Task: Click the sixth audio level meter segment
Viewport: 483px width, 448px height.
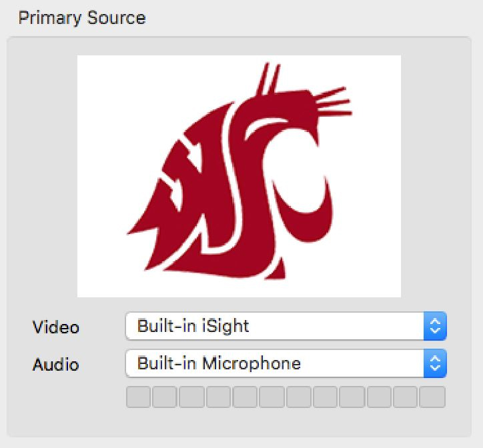Action: [x=272, y=397]
